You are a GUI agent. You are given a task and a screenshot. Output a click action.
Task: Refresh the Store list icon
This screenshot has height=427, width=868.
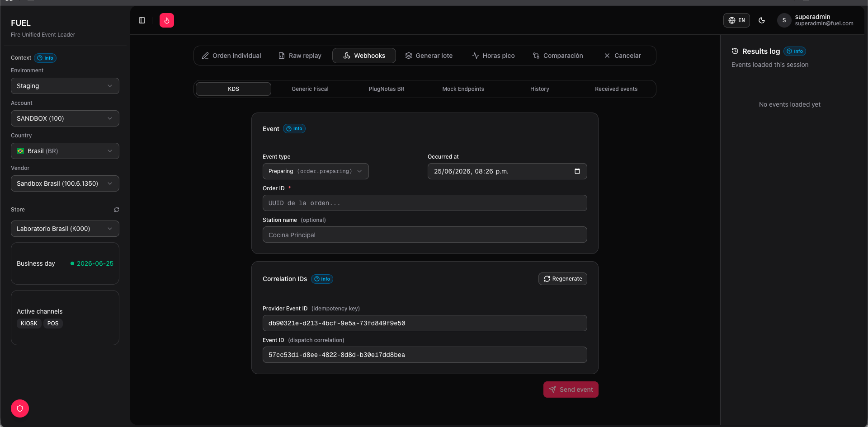point(117,210)
